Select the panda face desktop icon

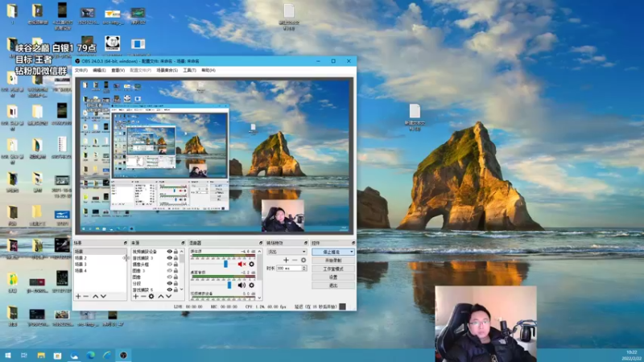pyautogui.click(x=112, y=43)
